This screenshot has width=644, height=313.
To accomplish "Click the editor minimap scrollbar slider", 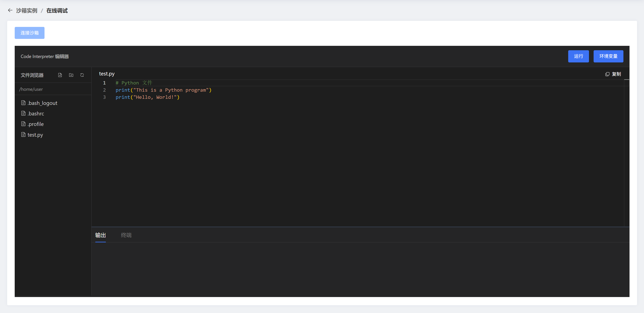I will click(x=627, y=83).
